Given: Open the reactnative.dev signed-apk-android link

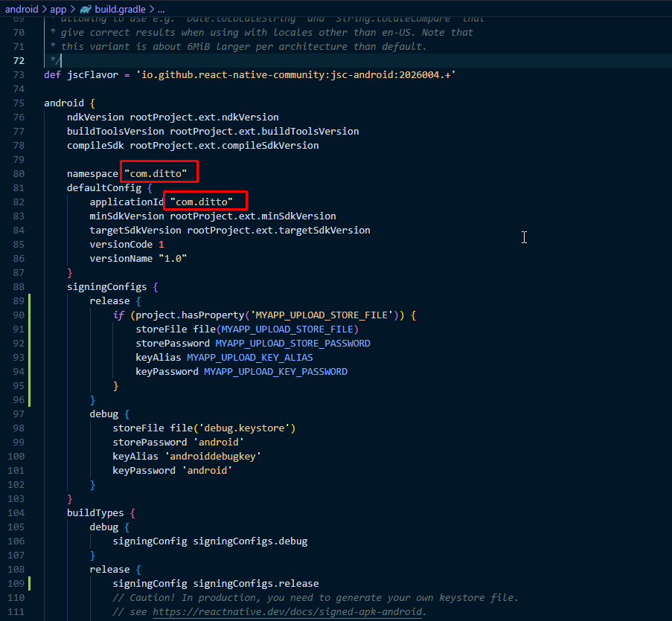Looking at the screenshot, I should (x=287, y=612).
